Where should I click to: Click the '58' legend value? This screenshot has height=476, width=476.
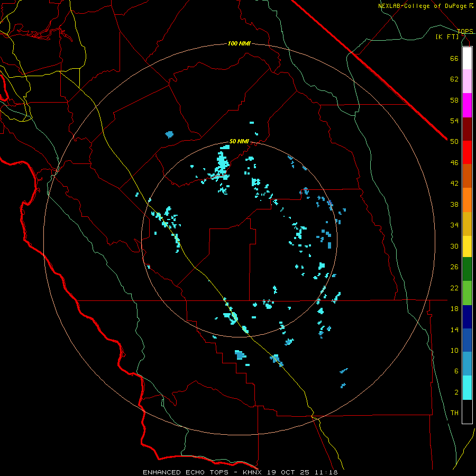coord(454,100)
